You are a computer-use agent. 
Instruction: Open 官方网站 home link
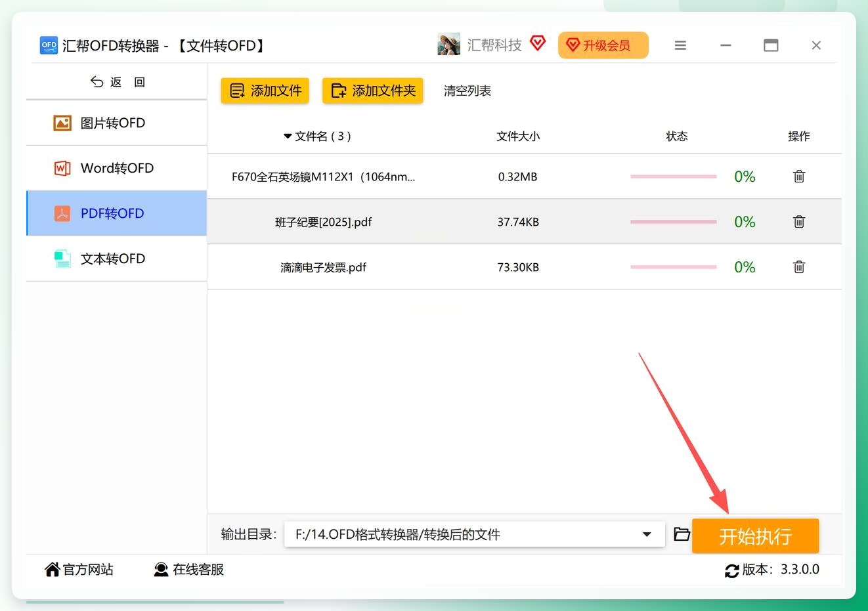coord(79,570)
